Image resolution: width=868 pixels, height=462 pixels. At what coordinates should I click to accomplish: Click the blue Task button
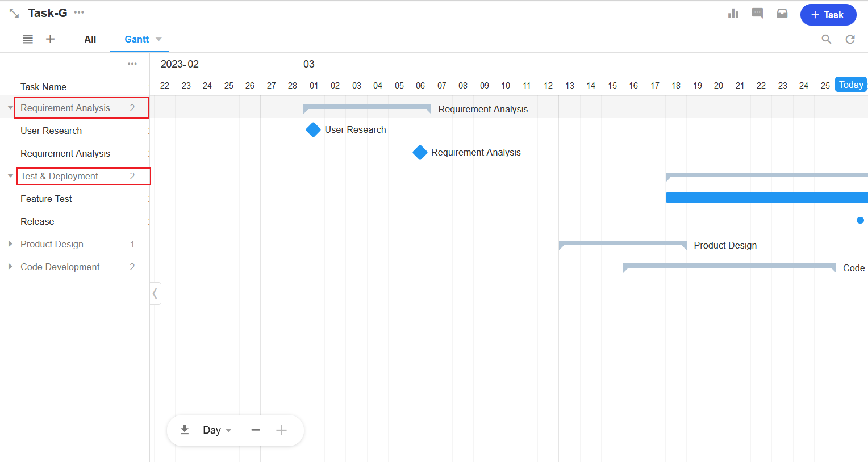[x=828, y=15]
